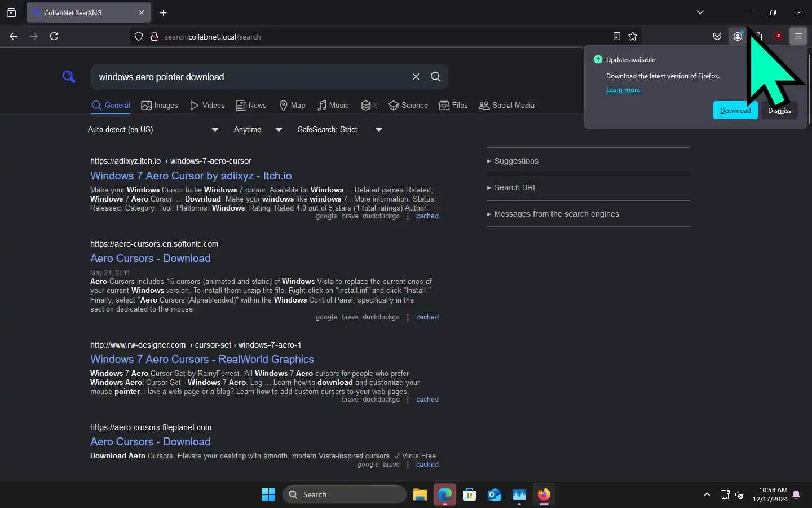Click the address bar URL

(213, 37)
